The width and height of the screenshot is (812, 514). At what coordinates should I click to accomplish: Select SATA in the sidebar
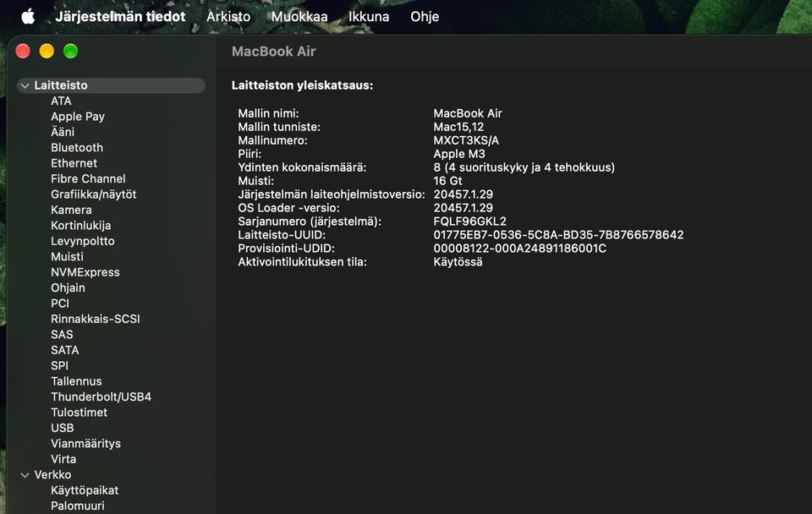(x=65, y=349)
